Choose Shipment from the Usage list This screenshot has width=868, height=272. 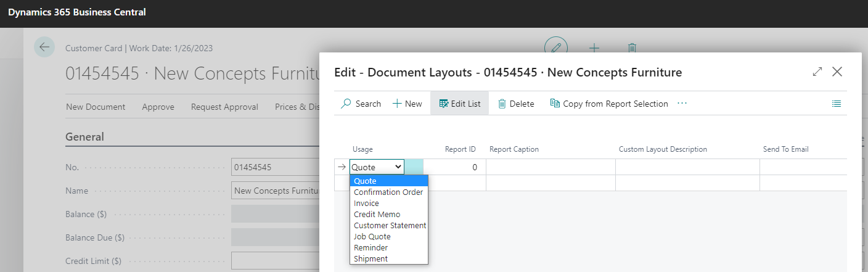point(389,258)
